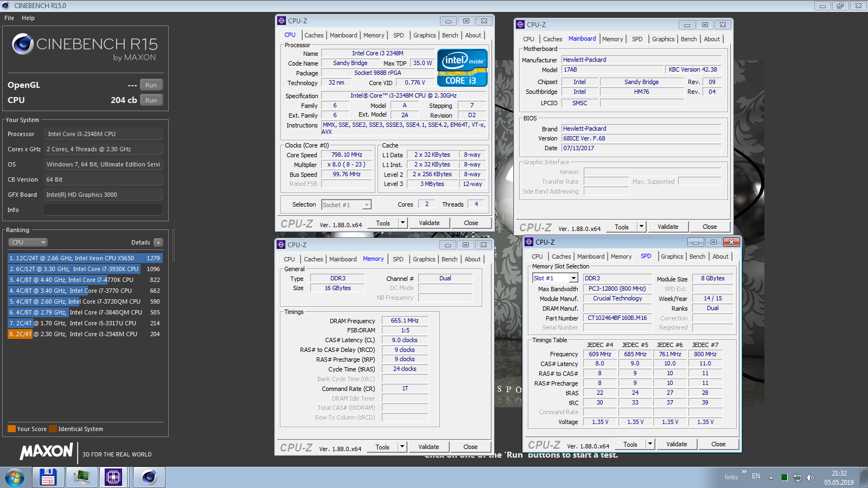Open the Cinebench sphere icon in taskbar

[x=149, y=477]
